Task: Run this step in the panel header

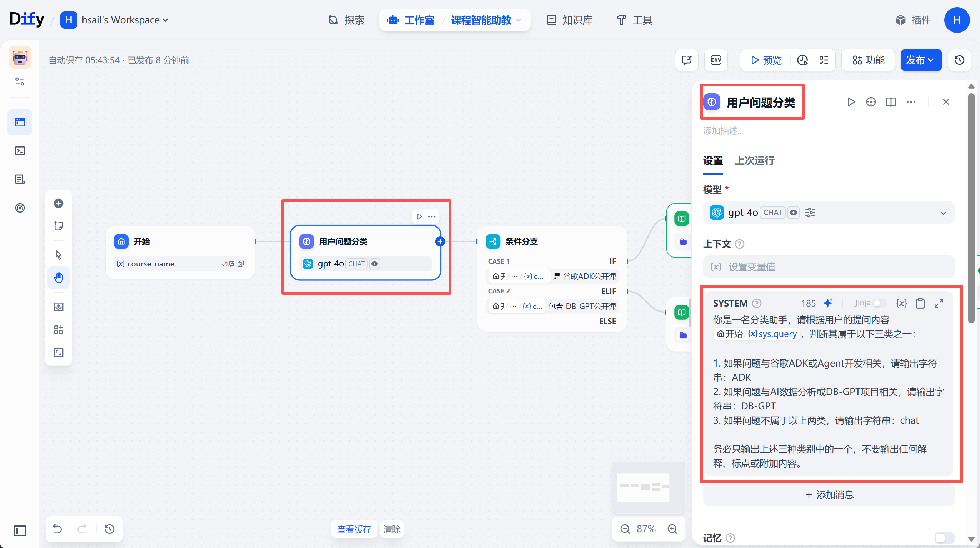Action: pos(851,102)
